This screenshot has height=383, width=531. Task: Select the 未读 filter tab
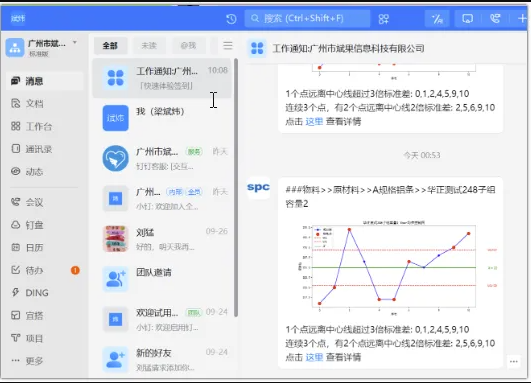[149, 45]
